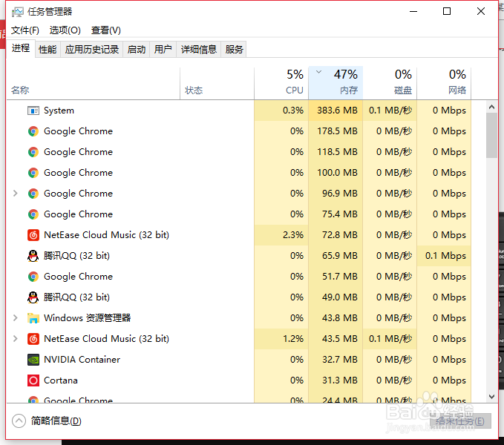
Task: Collapse to 简略信息 view with the arrow
Action: 19,421
